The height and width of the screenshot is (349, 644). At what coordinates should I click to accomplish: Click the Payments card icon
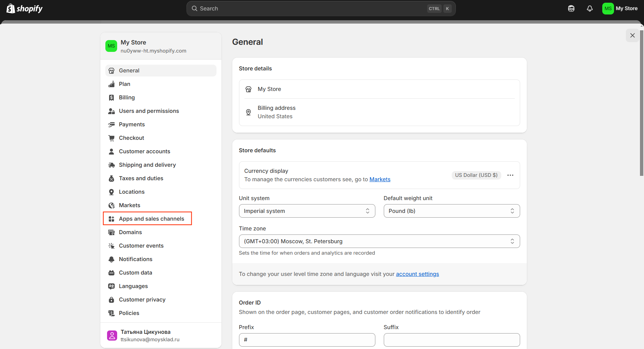click(111, 124)
